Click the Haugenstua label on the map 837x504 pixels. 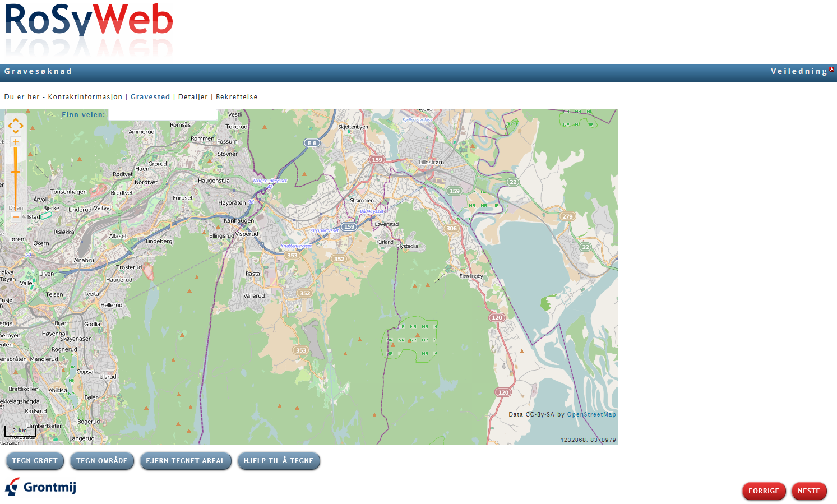click(214, 181)
